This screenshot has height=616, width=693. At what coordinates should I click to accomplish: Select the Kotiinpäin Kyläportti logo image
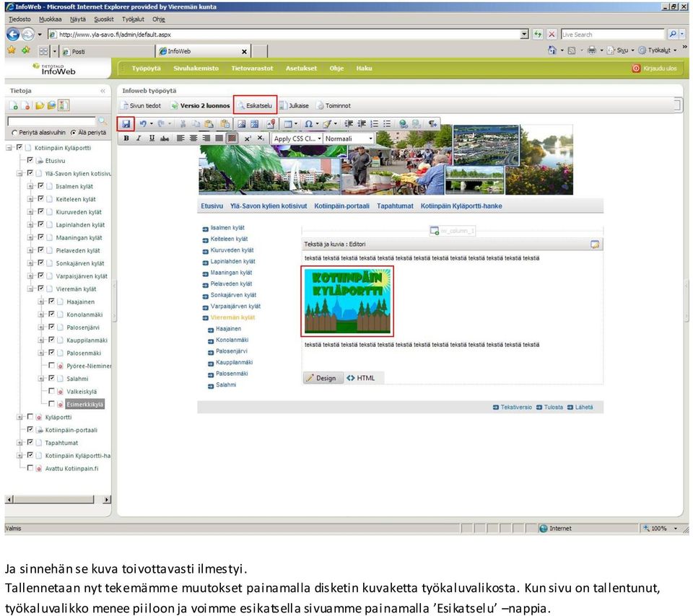pos(347,302)
